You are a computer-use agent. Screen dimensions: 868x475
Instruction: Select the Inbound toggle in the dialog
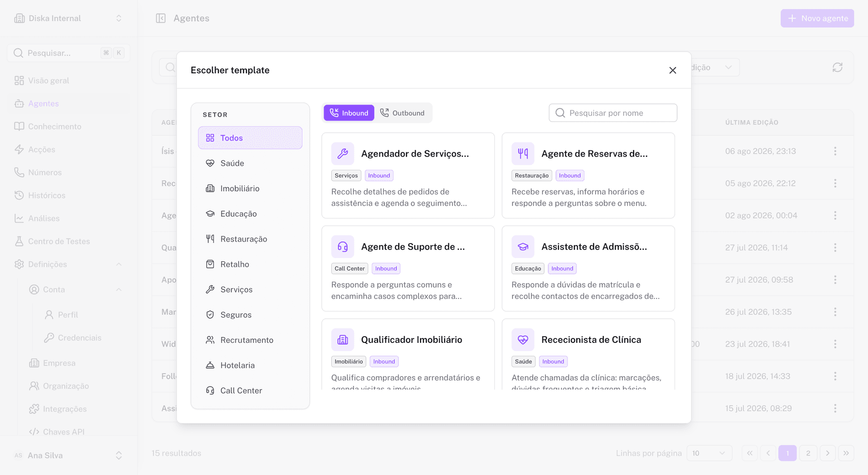(x=349, y=113)
